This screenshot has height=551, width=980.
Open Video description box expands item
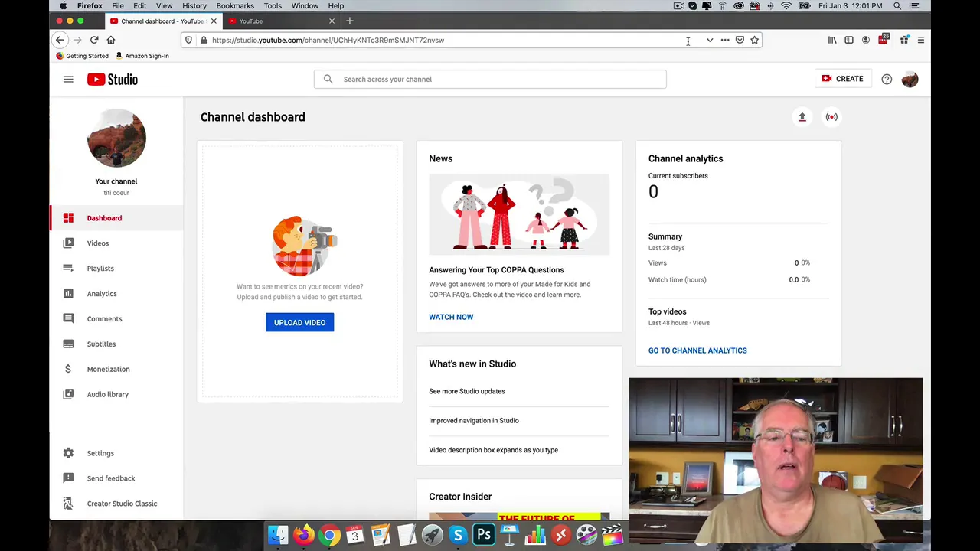pyautogui.click(x=493, y=450)
